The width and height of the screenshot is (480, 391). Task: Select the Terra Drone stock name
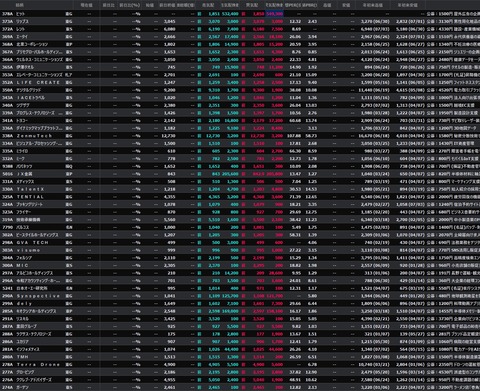tap(38, 364)
